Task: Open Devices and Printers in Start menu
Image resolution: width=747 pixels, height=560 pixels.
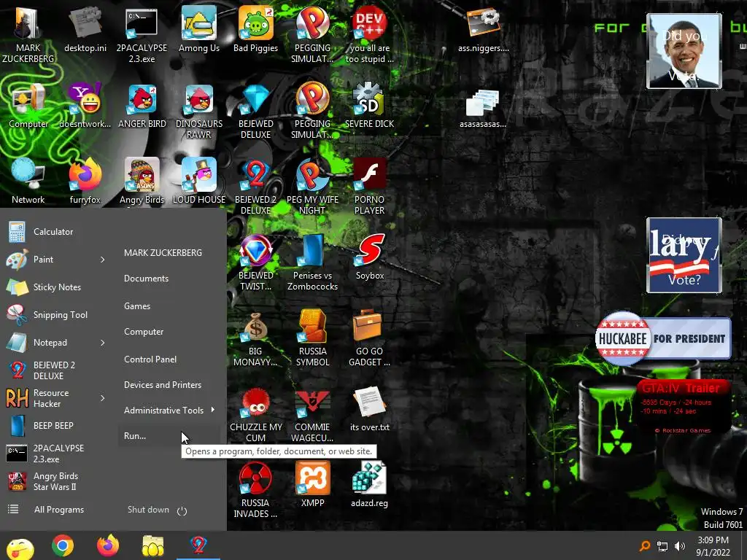Action: (163, 385)
